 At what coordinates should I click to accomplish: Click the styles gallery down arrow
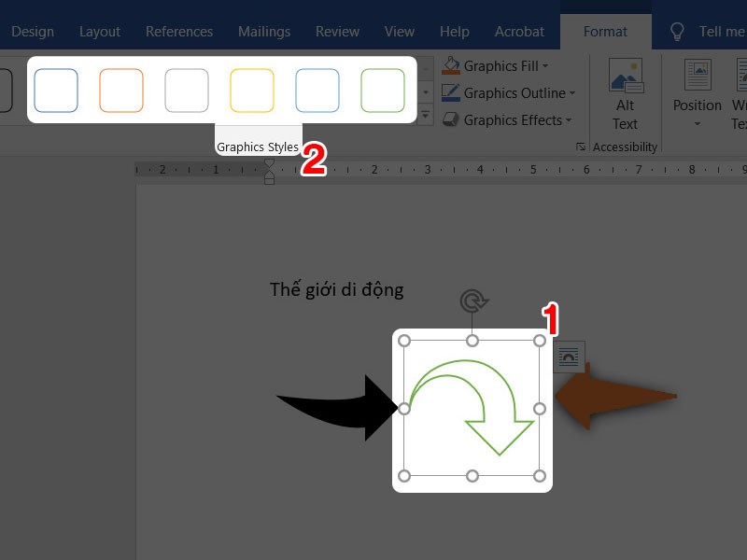click(x=426, y=91)
